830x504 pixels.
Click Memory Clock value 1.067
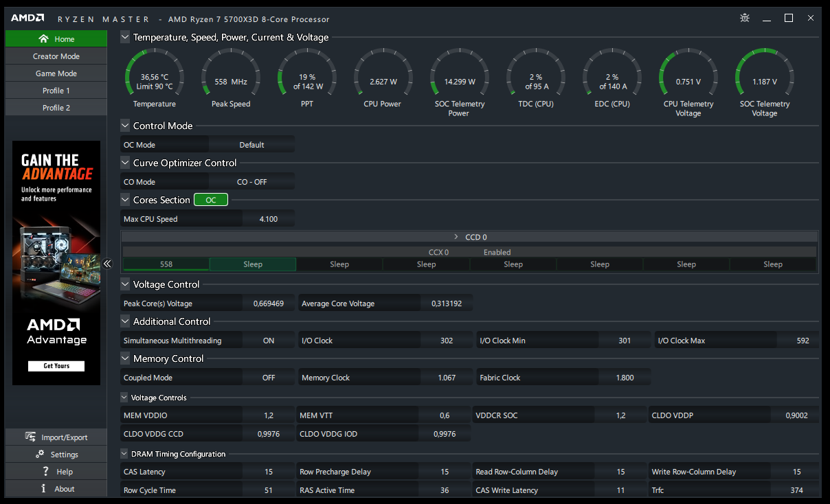[447, 378]
